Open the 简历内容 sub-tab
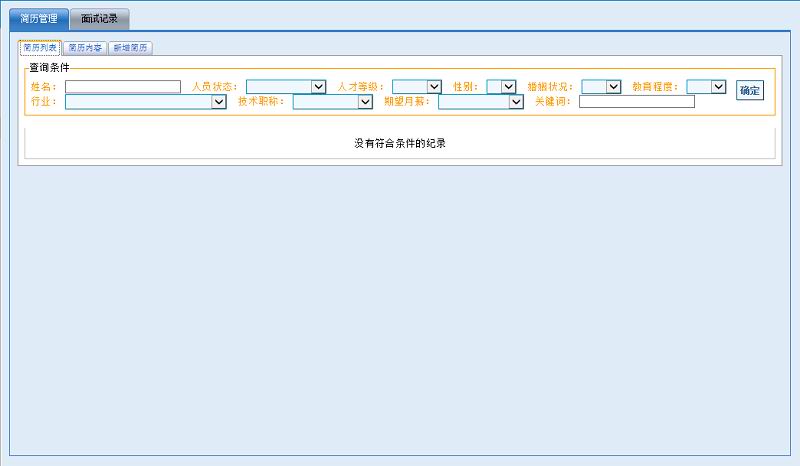 85,47
